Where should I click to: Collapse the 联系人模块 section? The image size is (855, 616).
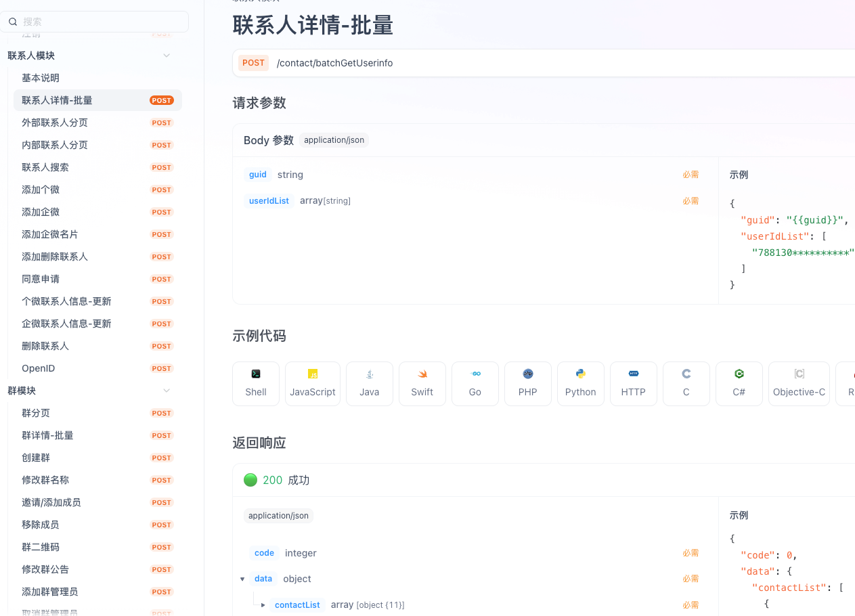coord(166,55)
